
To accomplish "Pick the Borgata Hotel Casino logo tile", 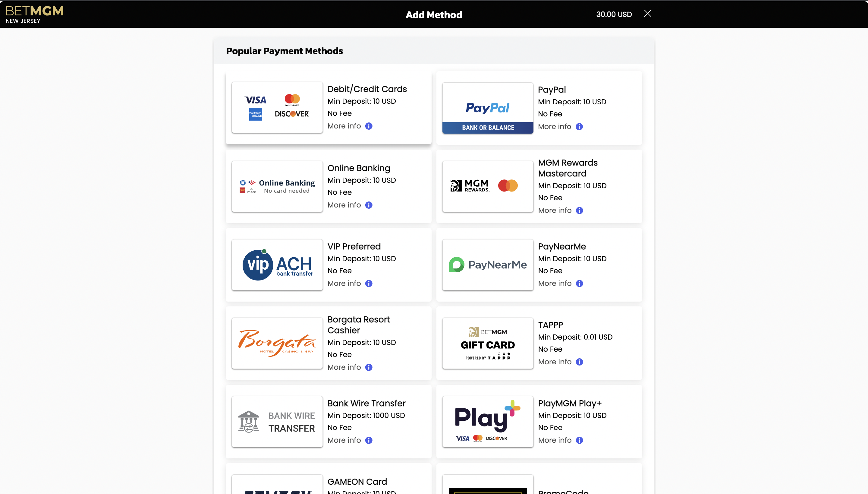I will (277, 343).
